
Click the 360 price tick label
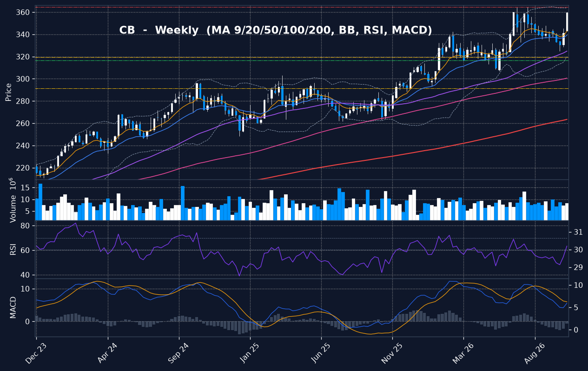click(x=24, y=12)
